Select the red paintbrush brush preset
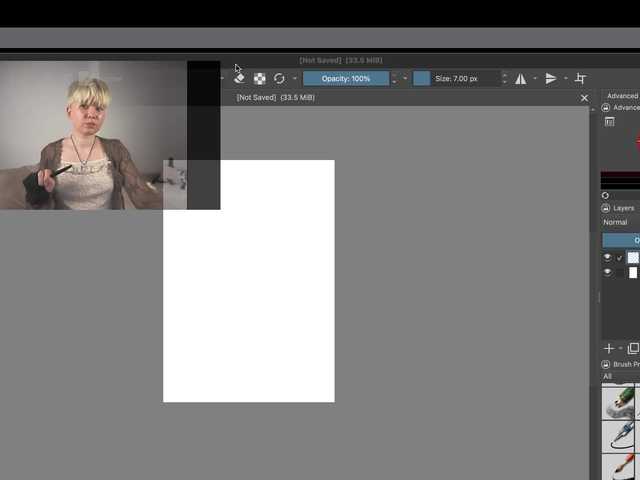 [x=618, y=467]
